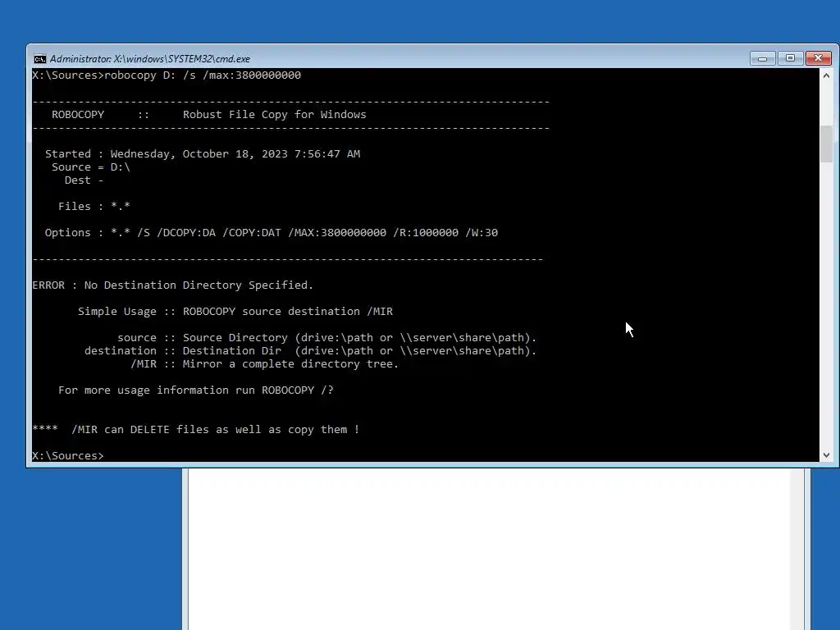Click the cmd.exe icon in title bar

click(x=40, y=59)
